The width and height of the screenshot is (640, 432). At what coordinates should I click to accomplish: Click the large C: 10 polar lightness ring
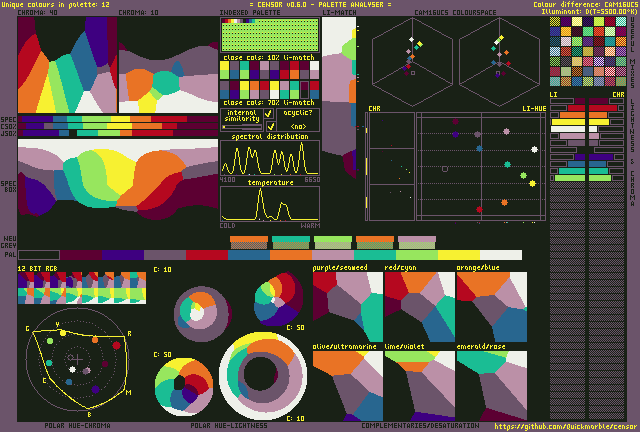[263, 376]
